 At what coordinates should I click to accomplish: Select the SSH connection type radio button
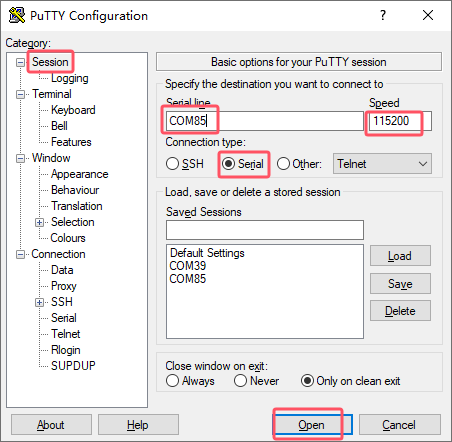[172, 164]
